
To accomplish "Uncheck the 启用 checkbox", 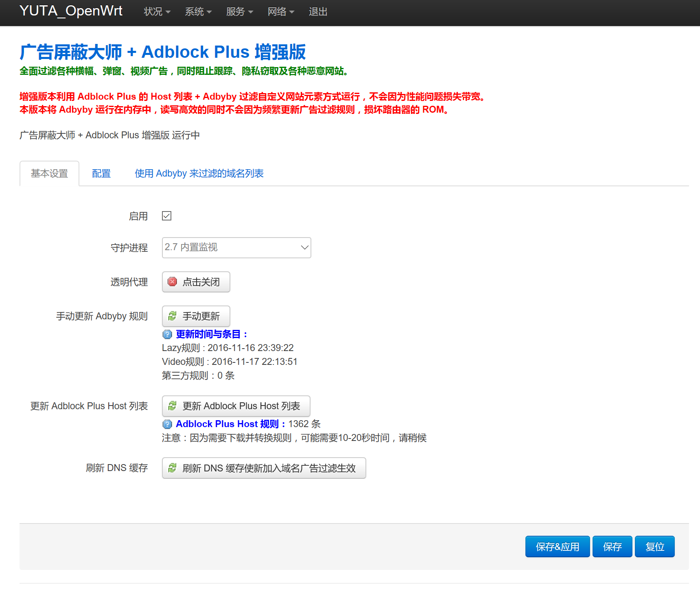I will pos(166,216).
